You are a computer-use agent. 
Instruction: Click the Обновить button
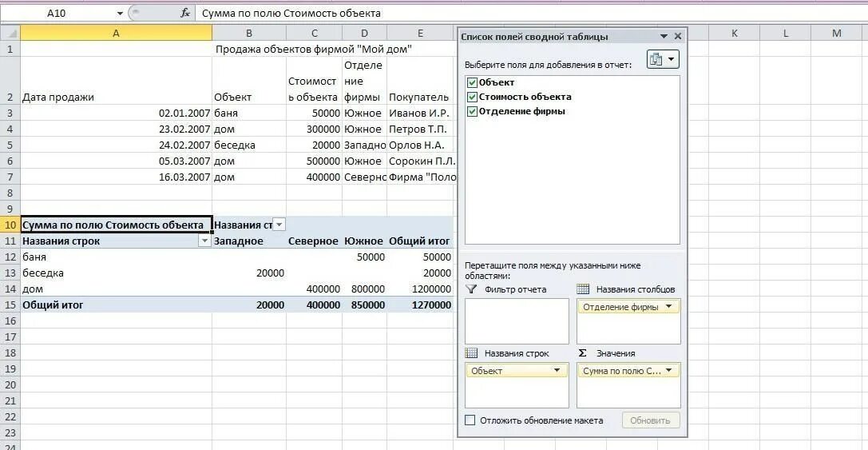[x=651, y=420]
